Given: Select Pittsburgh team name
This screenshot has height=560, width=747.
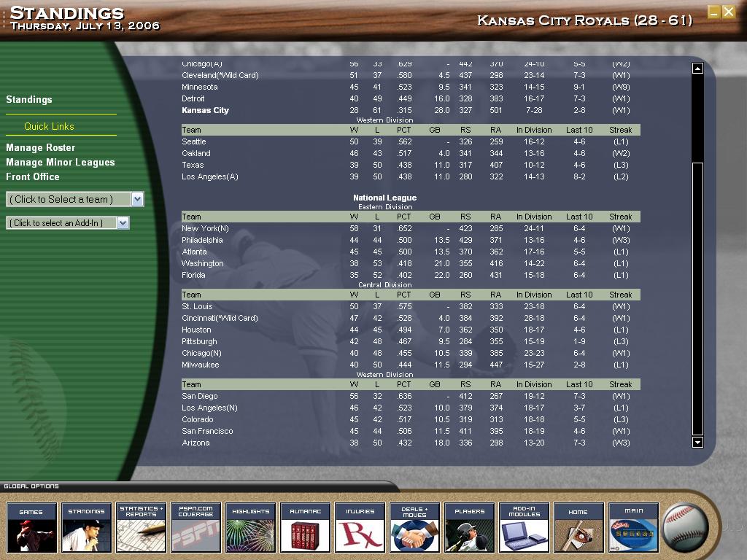Looking at the screenshot, I should (199, 341).
